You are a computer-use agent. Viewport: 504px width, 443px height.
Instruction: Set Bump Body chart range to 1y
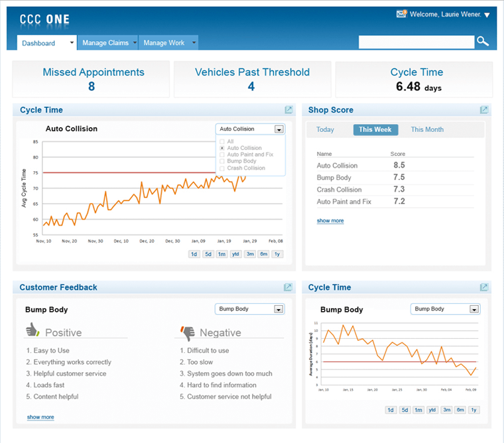(x=473, y=410)
